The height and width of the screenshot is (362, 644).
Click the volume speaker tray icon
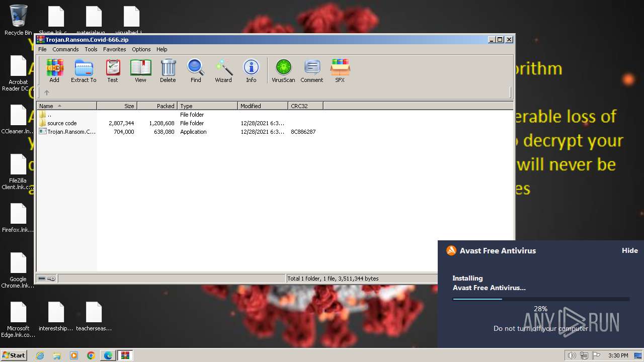point(572,355)
